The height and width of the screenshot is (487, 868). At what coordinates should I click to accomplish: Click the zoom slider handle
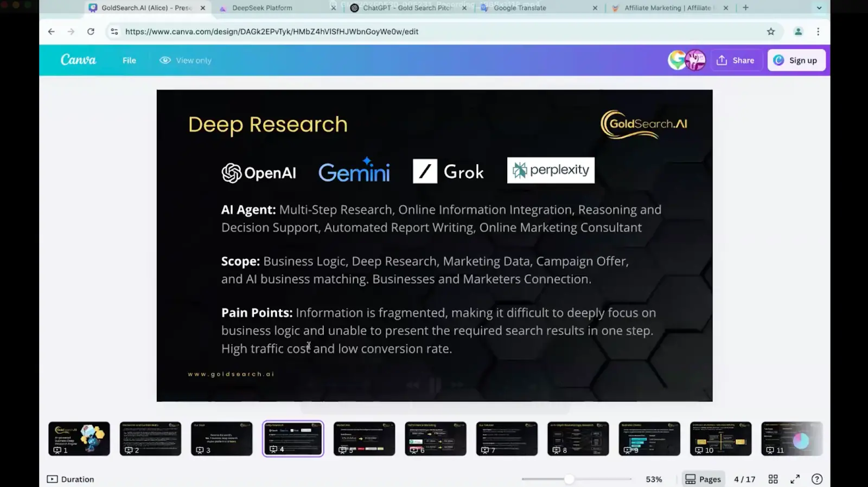(x=569, y=479)
